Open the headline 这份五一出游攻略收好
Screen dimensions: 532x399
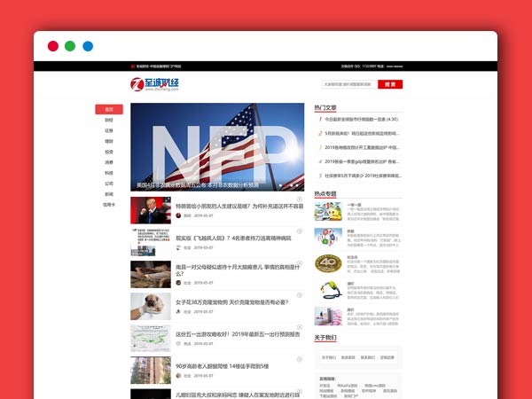point(238,334)
